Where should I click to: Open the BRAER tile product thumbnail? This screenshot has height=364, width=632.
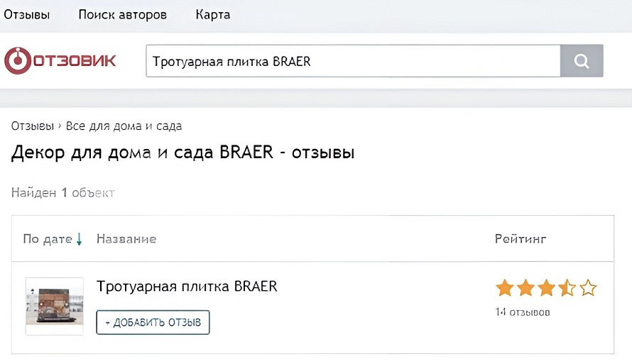[x=55, y=306]
